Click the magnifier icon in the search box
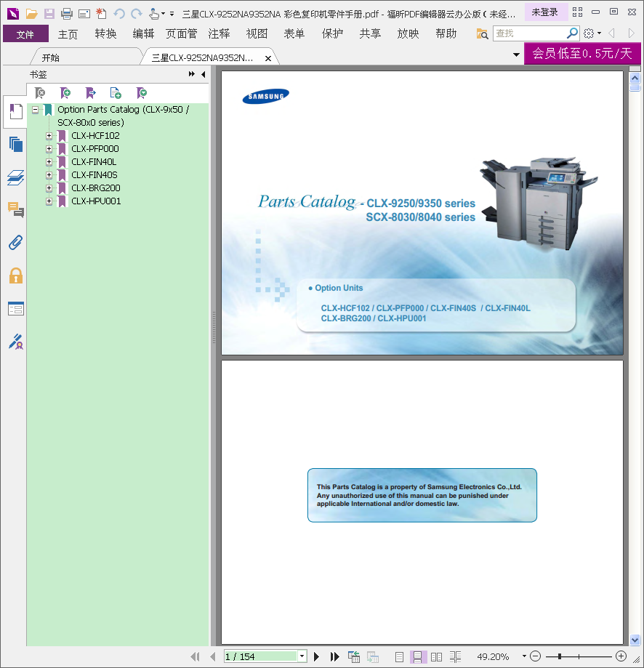This screenshot has height=668, width=644. pos(572,33)
